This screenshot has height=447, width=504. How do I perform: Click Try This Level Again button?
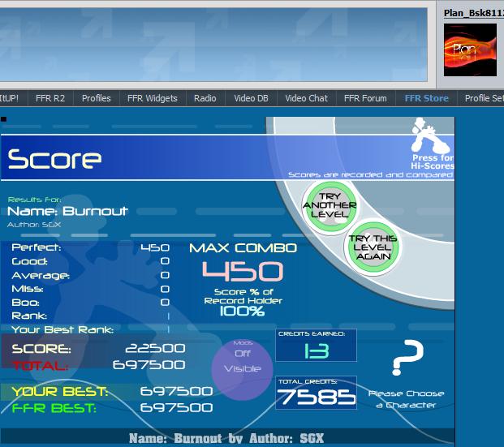(373, 247)
